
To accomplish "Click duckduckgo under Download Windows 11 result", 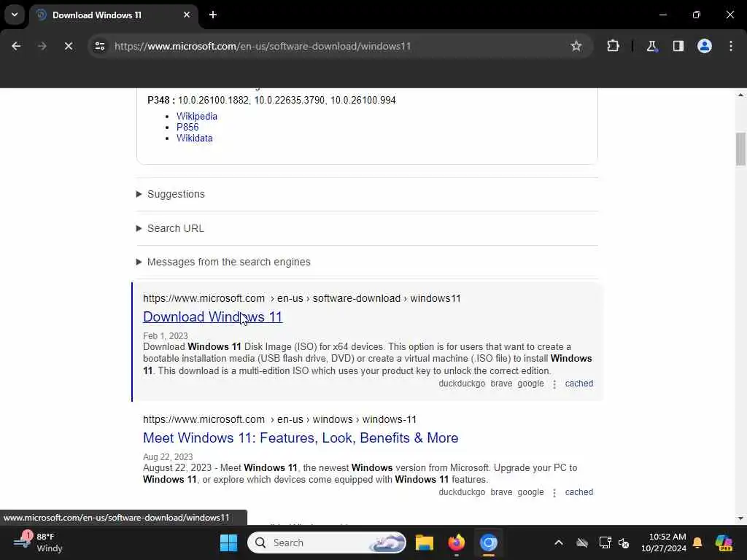I will [462, 384].
